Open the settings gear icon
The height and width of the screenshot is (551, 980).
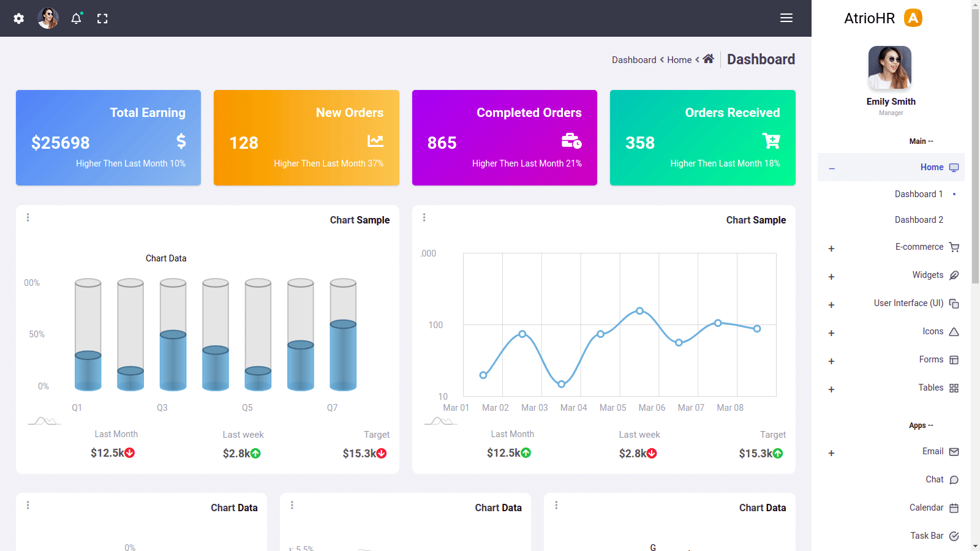click(x=19, y=18)
